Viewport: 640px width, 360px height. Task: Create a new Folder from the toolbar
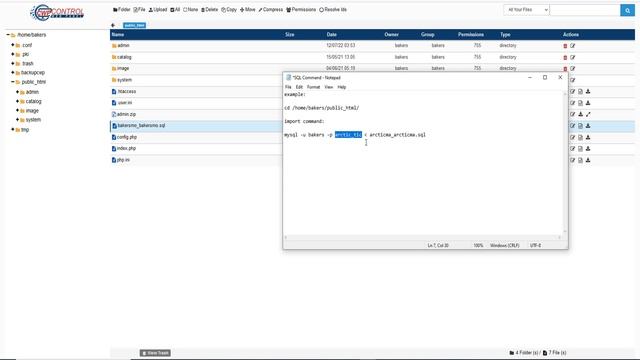(x=122, y=9)
